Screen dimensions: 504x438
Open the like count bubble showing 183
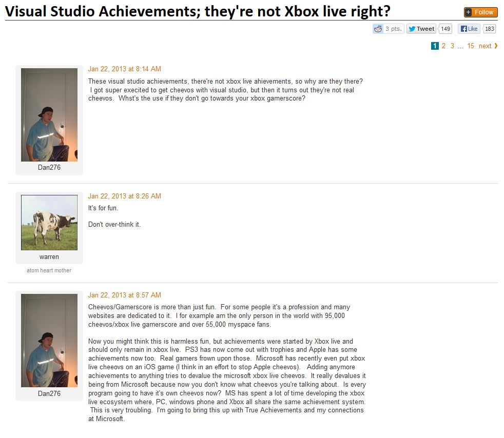tap(489, 29)
